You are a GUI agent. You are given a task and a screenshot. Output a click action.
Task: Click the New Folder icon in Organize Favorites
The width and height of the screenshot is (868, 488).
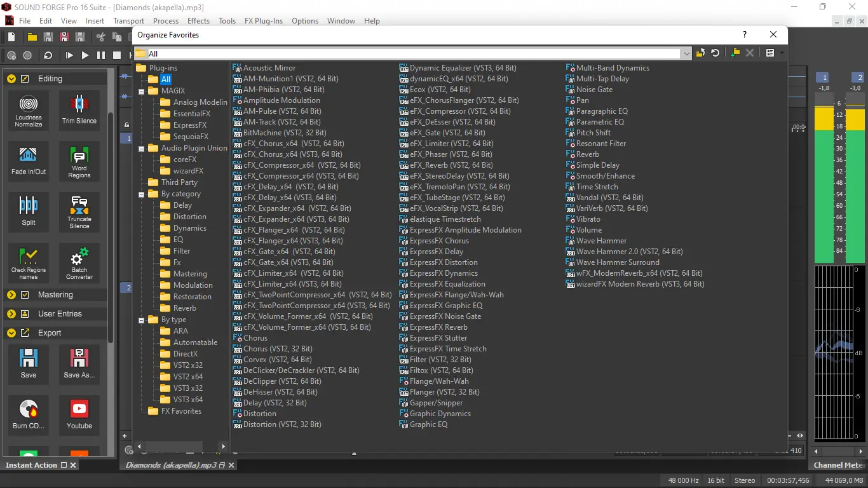(x=735, y=53)
